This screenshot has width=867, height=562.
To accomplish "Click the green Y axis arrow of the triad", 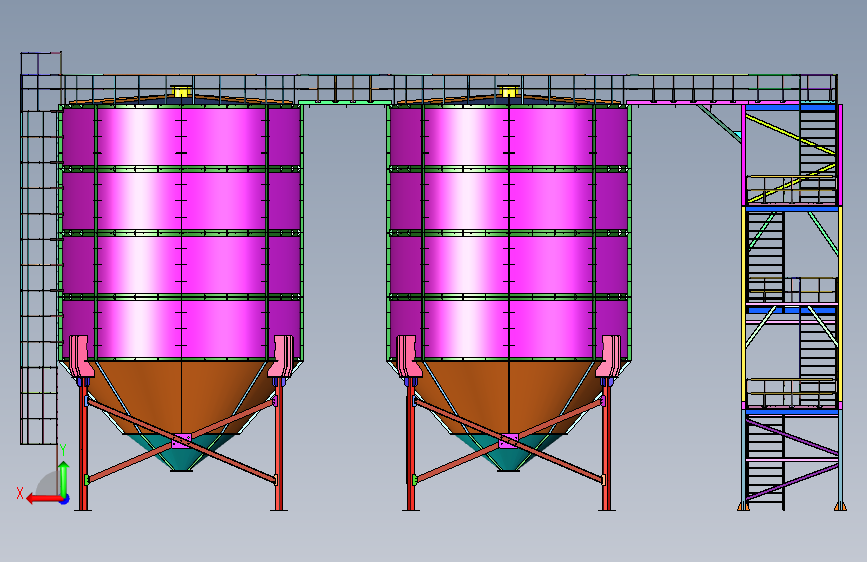I will pyautogui.click(x=64, y=478).
